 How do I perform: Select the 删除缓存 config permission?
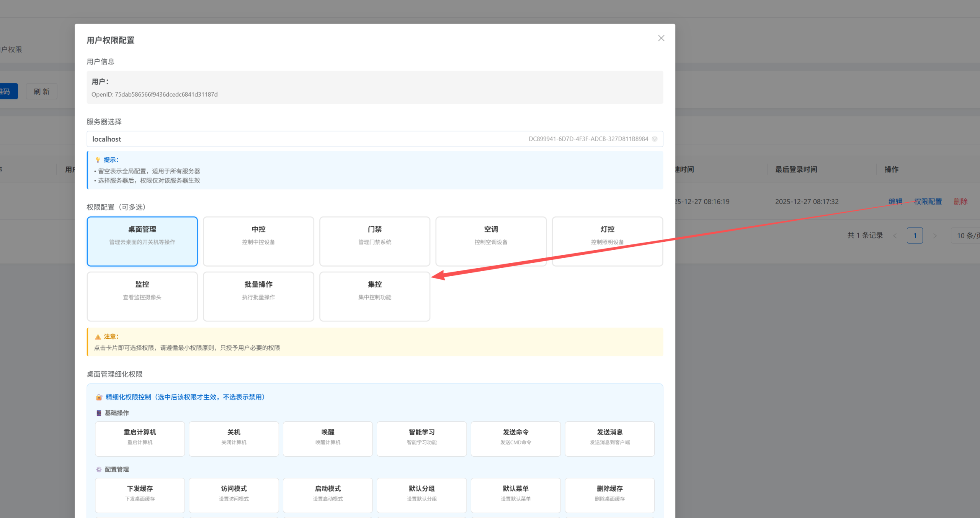(x=609, y=495)
